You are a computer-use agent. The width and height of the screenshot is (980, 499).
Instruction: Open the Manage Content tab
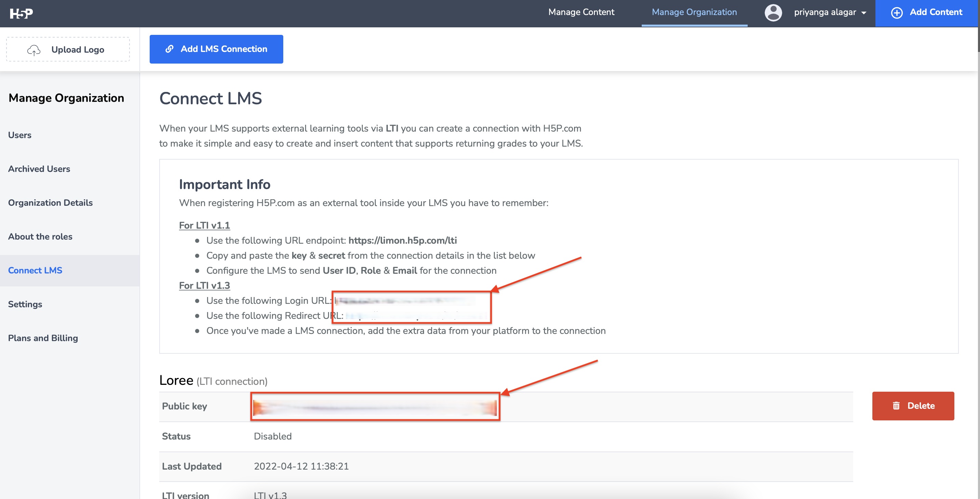pyautogui.click(x=581, y=12)
